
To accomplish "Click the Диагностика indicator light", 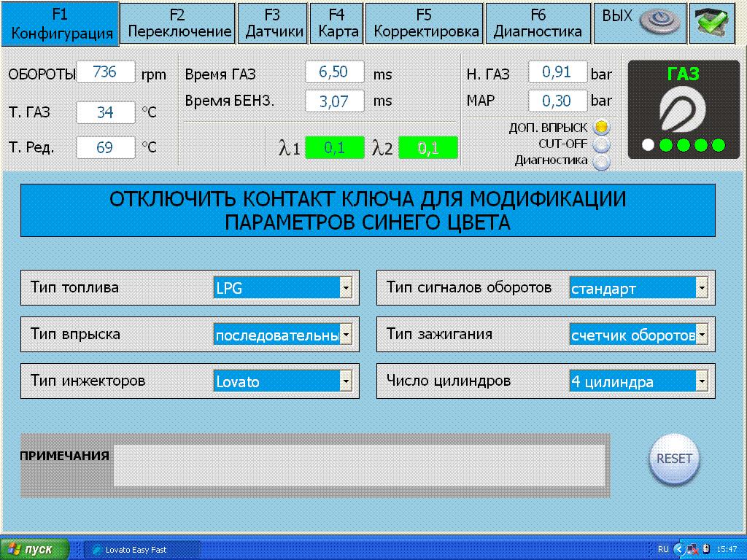I will point(602,162).
